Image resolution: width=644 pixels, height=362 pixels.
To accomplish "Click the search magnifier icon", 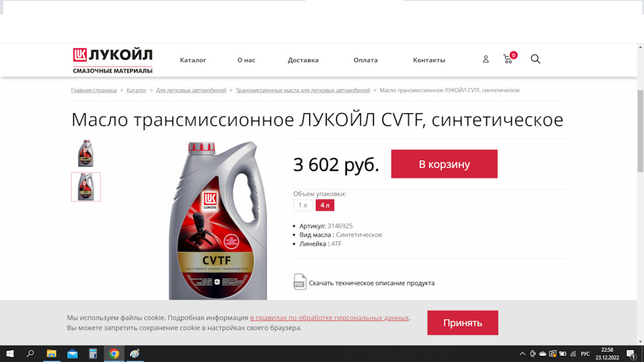I will pos(535,59).
